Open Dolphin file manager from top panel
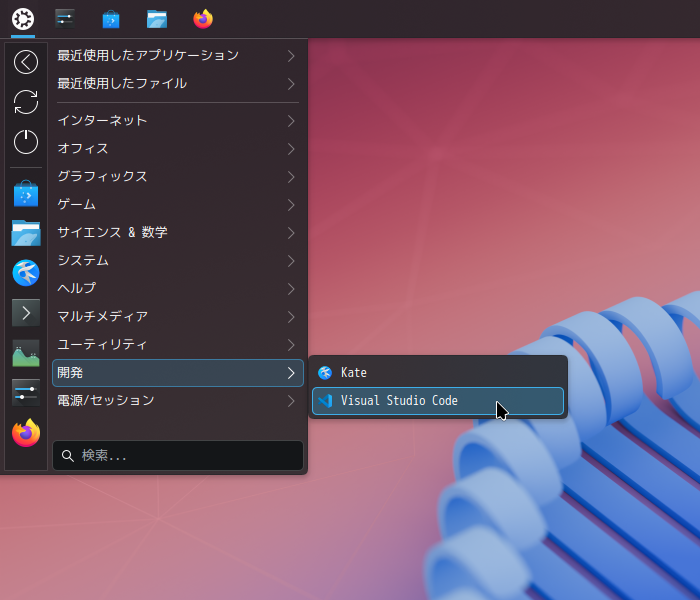Image resolution: width=700 pixels, height=600 pixels. point(157,19)
